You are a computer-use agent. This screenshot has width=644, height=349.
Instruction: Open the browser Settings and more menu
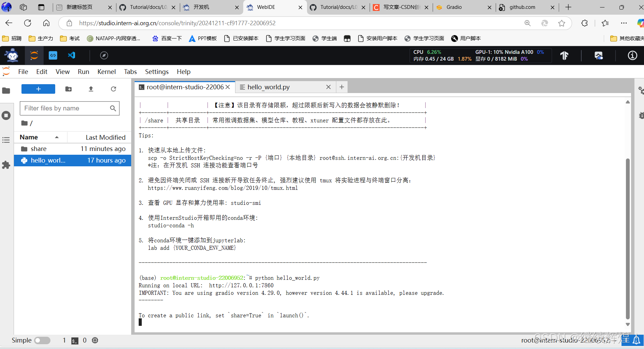point(624,23)
